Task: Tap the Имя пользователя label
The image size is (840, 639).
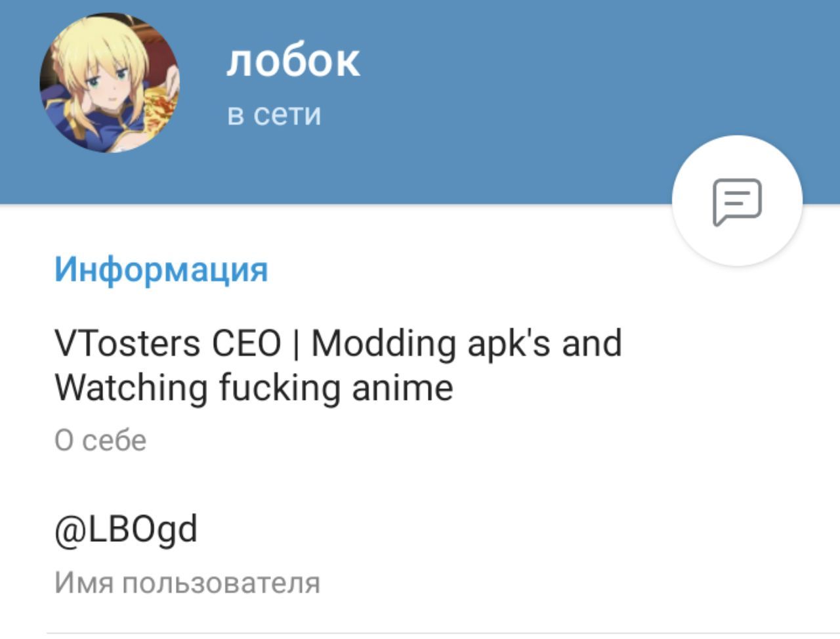Action: pos(187,583)
